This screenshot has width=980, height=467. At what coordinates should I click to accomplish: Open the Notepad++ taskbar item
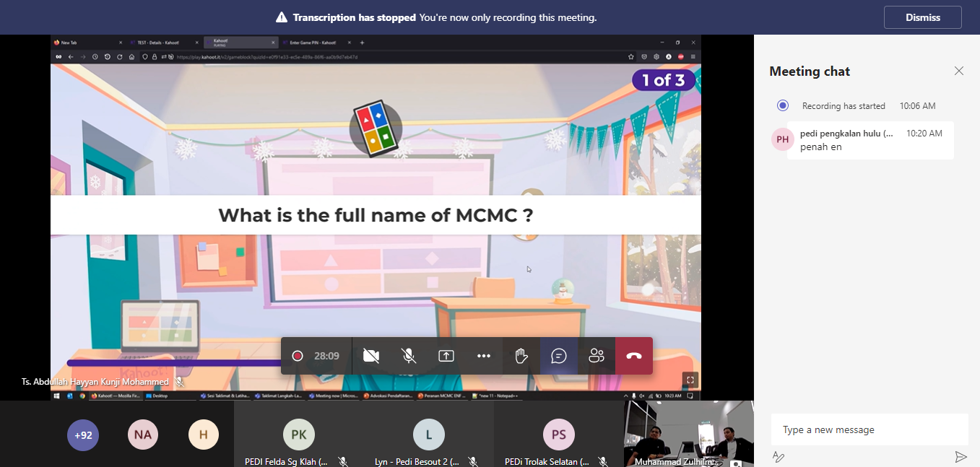(x=496, y=396)
